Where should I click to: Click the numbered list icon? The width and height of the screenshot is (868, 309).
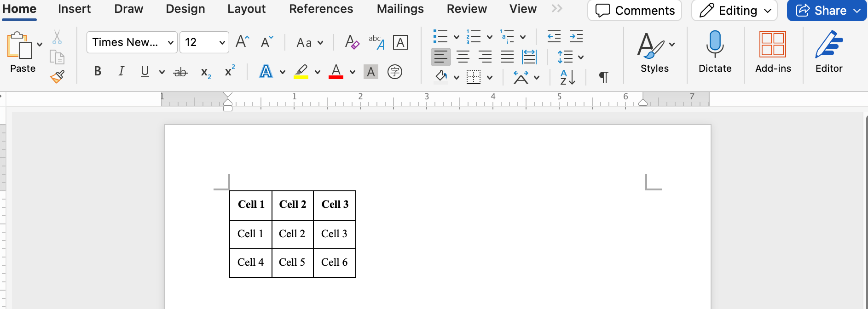click(x=473, y=36)
